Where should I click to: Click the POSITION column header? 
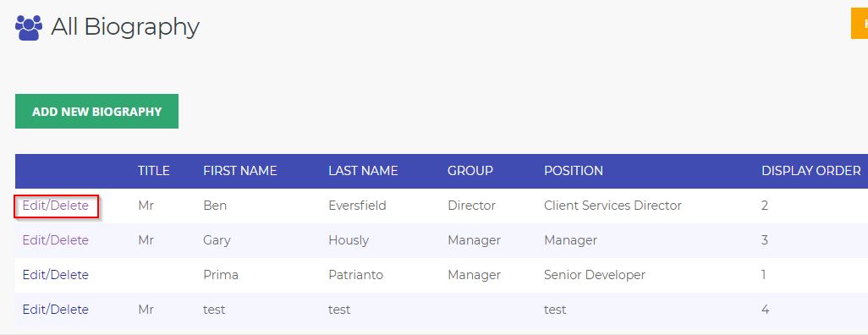(x=574, y=171)
